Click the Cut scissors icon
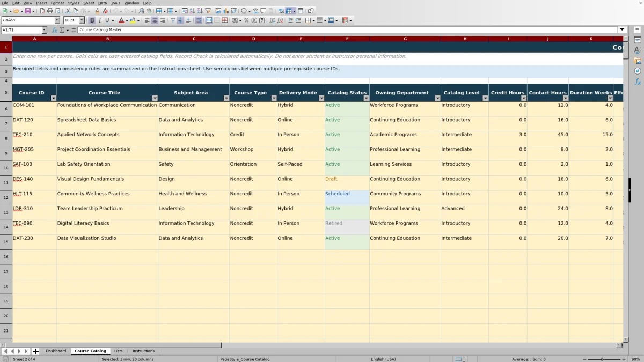The height and width of the screenshot is (362, 644). point(68,11)
